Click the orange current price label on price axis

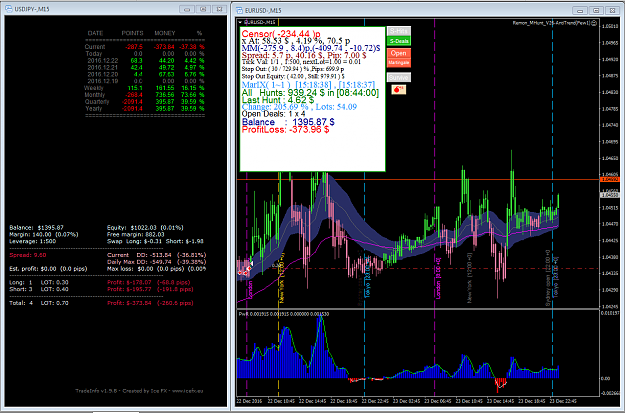click(609, 180)
